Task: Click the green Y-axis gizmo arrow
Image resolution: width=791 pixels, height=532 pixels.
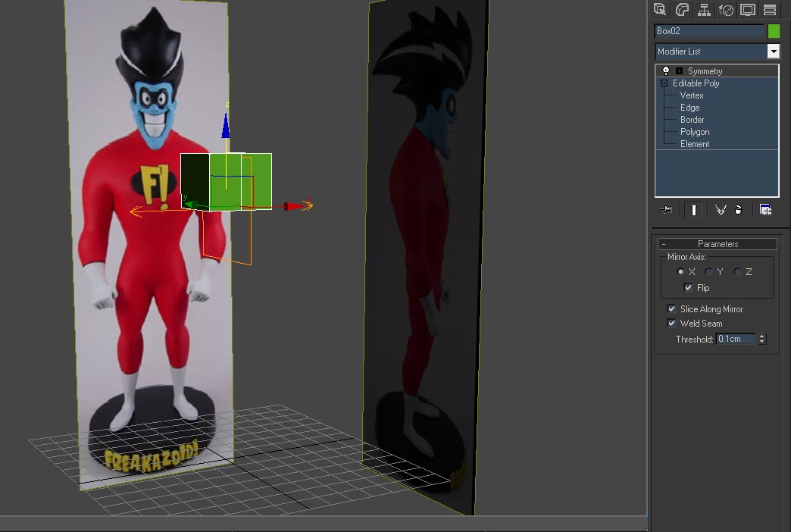Action: 192,205
